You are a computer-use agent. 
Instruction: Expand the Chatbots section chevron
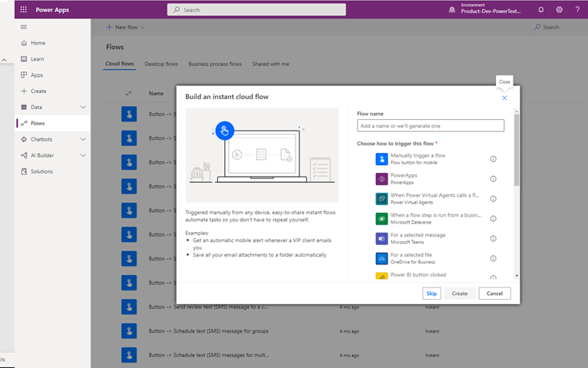click(x=83, y=139)
